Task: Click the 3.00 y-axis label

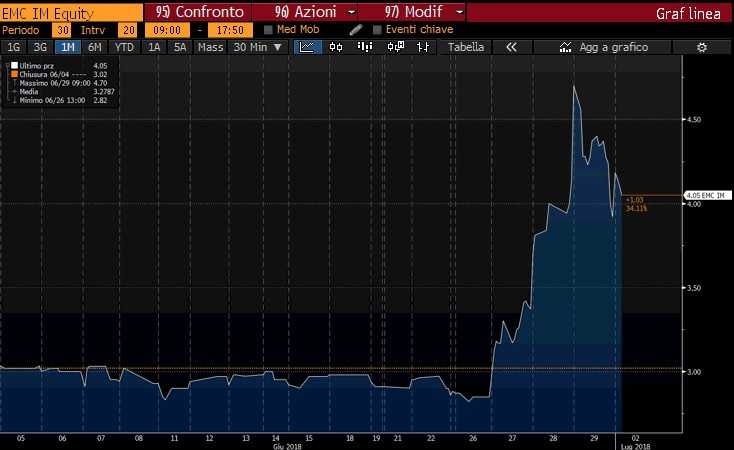Action: (694, 372)
